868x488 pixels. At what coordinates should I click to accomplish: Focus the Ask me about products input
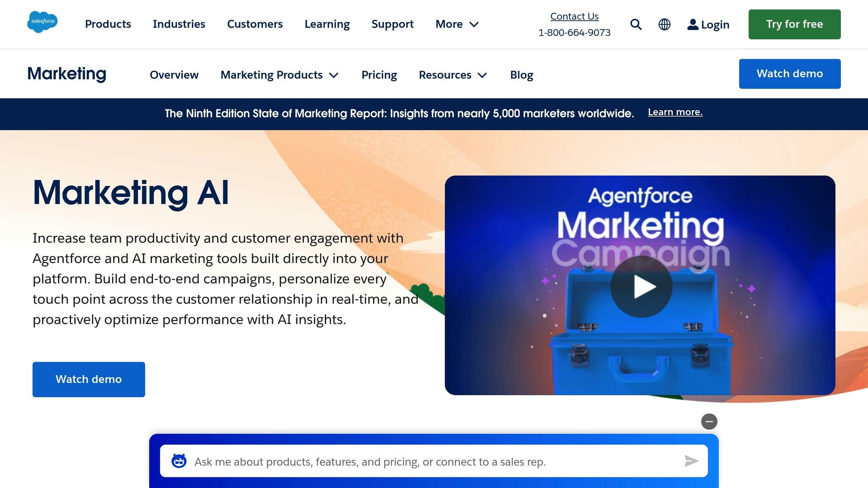pos(434,461)
